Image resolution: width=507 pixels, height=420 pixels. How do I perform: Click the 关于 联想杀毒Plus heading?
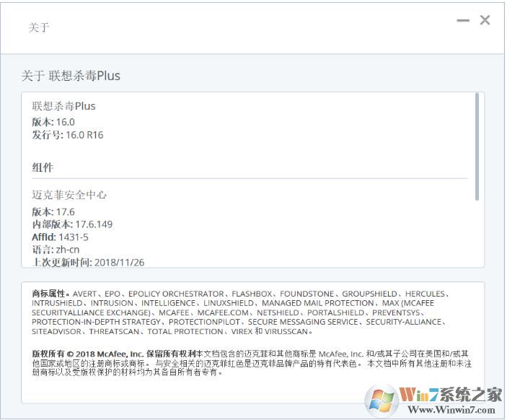(x=71, y=76)
